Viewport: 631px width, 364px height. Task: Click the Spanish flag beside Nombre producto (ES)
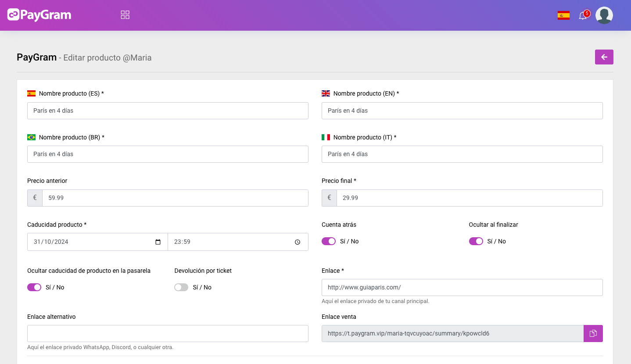click(x=31, y=93)
